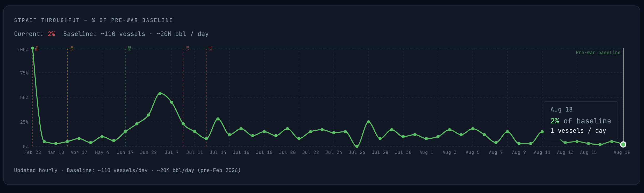Click the red 'Ce' event marker label
Image resolution: width=644 pixels, height=193 pixels.
click(187, 48)
